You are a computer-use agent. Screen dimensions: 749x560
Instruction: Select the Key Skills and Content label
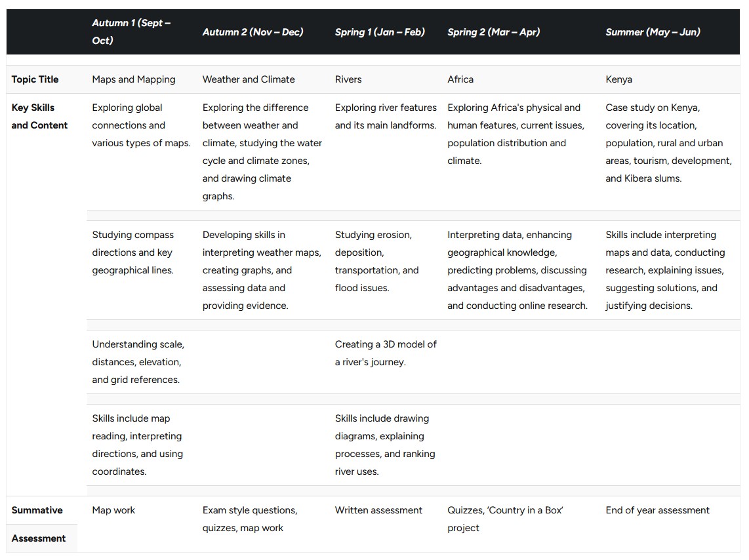tap(39, 117)
